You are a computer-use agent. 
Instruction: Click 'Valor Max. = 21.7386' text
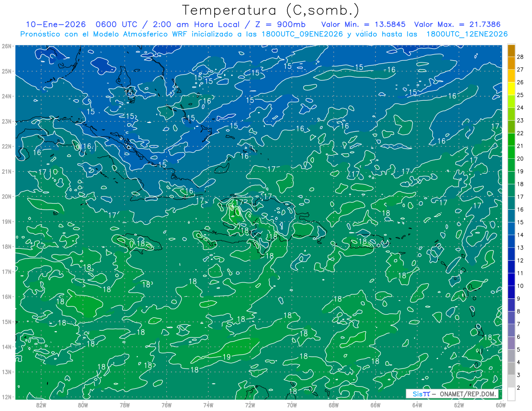point(457,24)
